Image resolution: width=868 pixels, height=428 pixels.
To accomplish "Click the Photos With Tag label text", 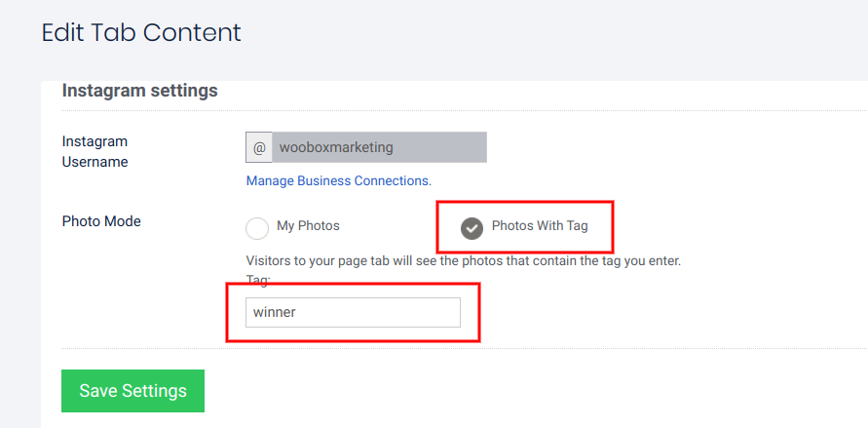I will click(539, 226).
